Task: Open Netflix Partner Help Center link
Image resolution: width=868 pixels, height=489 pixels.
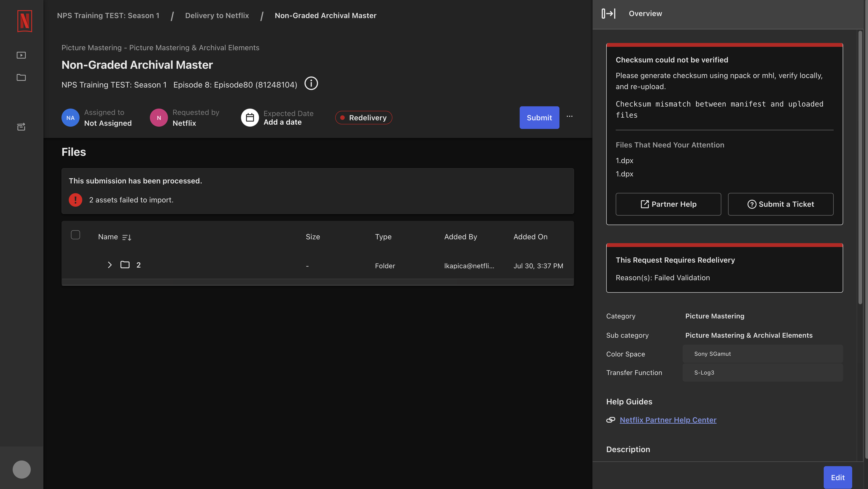Action: click(668, 420)
